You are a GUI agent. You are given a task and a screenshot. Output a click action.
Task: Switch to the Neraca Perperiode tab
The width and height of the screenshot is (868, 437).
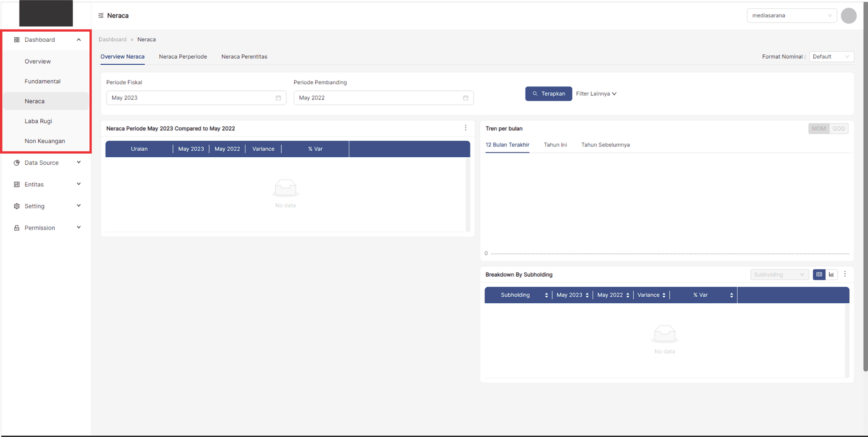point(183,56)
